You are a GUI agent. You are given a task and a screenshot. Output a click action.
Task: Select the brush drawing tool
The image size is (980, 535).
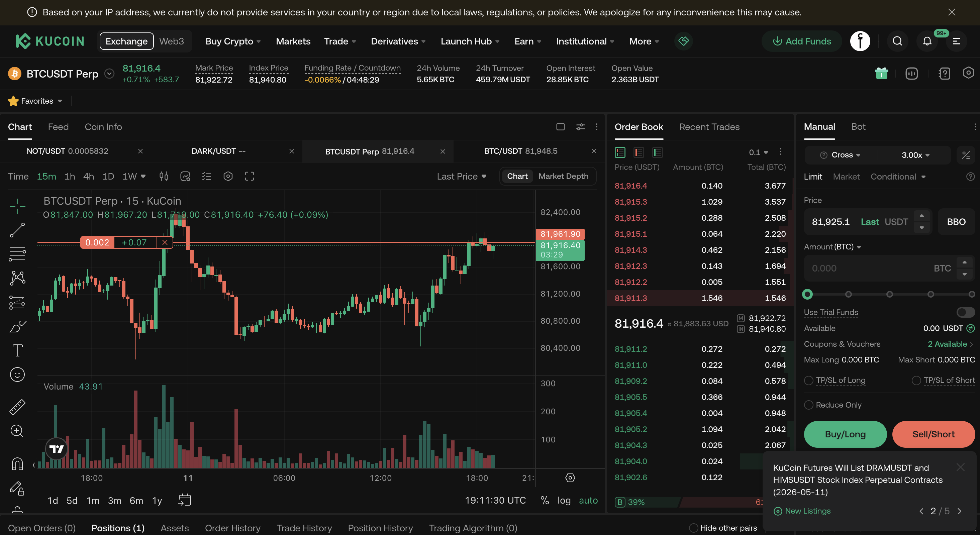point(17,327)
